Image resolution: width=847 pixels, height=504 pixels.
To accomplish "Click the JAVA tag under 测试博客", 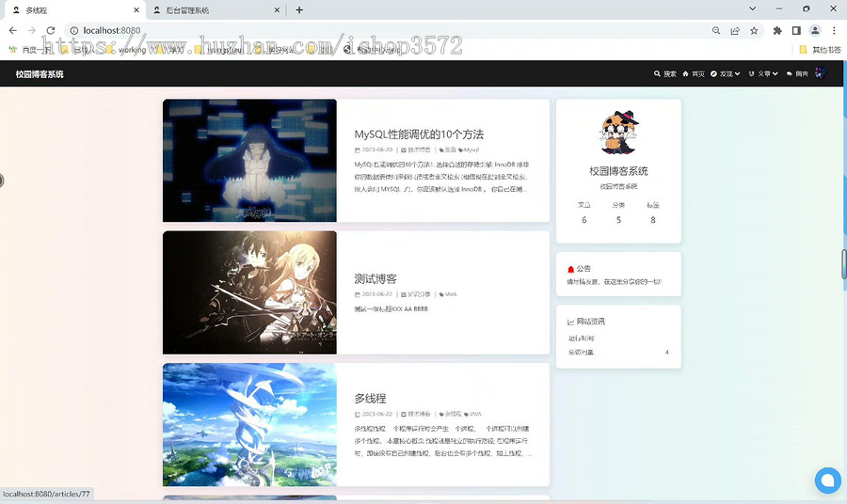I will tap(448, 294).
